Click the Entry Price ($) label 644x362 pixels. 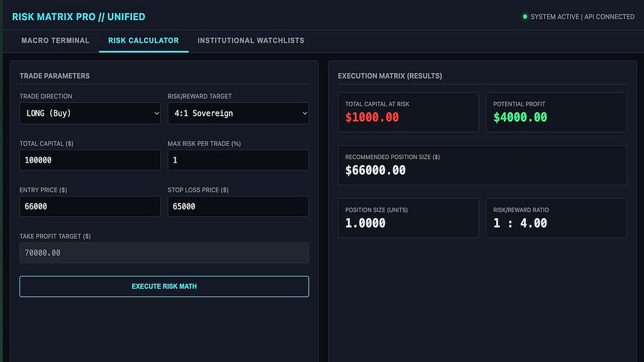pyautogui.click(x=43, y=190)
